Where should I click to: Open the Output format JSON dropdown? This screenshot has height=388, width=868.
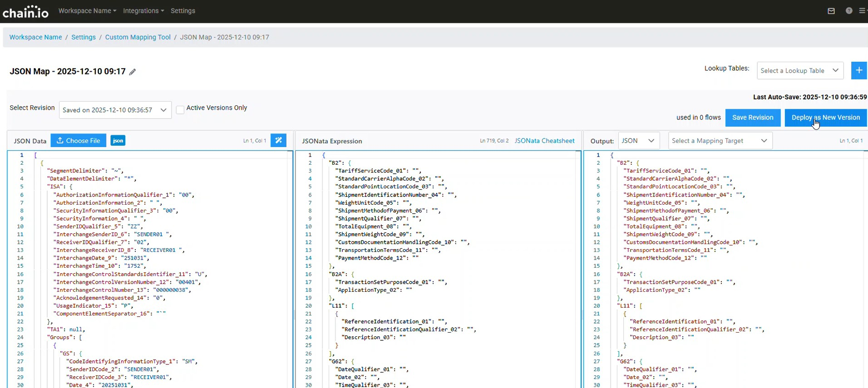pyautogui.click(x=638, y=141)
